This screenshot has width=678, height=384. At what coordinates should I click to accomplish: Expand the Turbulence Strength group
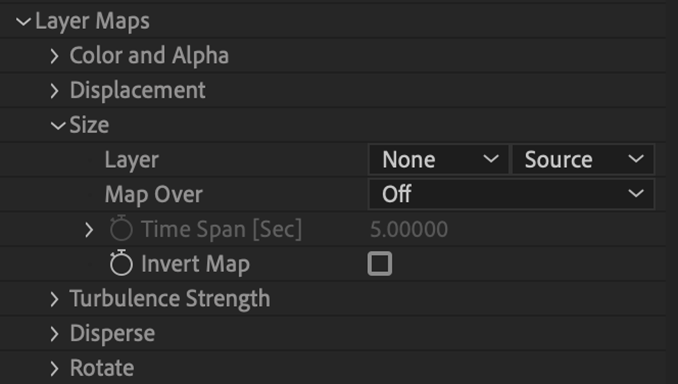54,299
